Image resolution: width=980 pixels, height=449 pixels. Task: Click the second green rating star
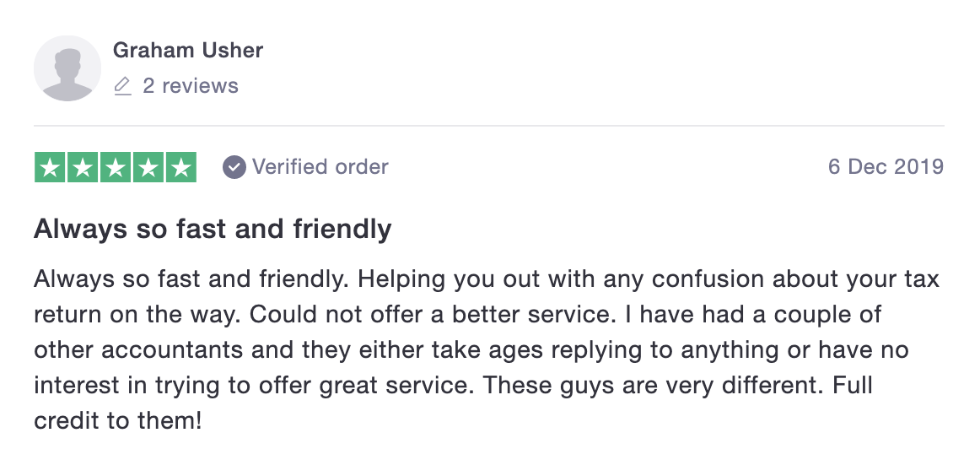(83, 167)
